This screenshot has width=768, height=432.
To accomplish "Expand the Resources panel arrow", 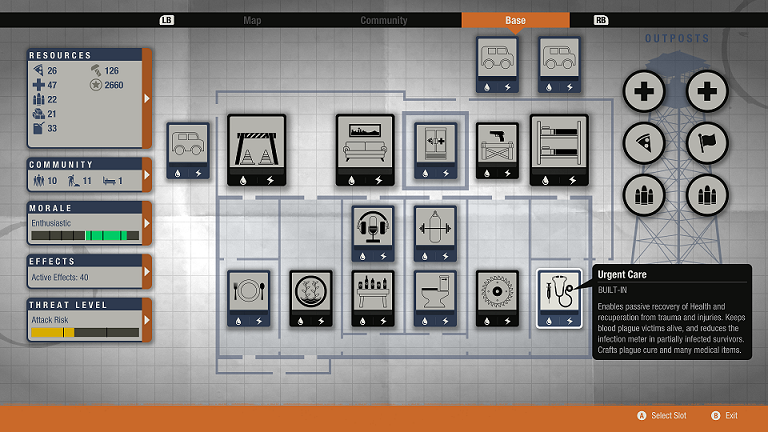I will tap(148, 98).
